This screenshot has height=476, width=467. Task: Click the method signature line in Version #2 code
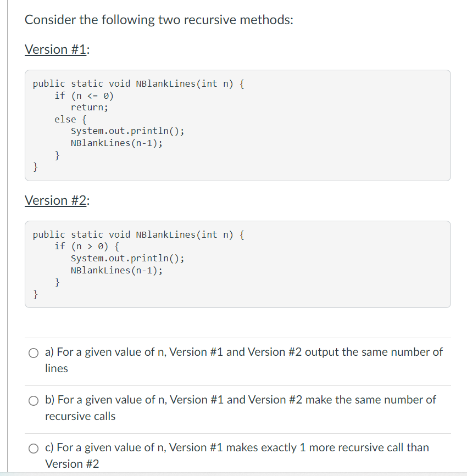coord(138,234)
